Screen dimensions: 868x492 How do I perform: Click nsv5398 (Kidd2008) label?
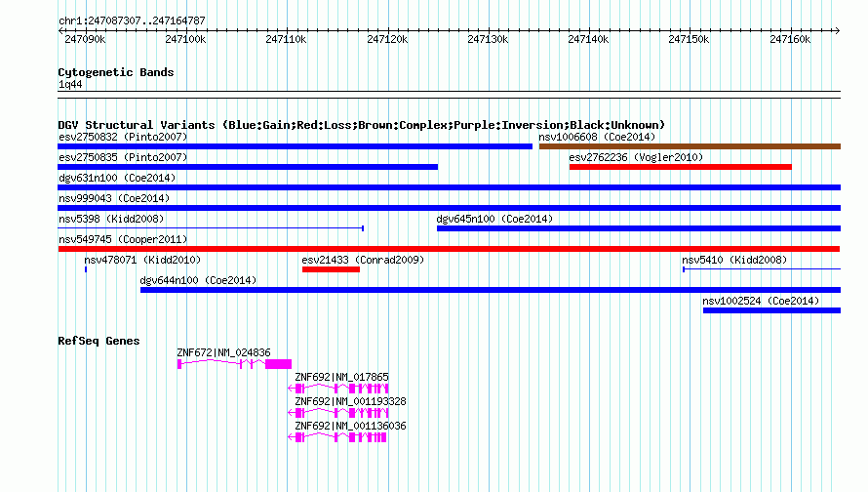[111, 219]
